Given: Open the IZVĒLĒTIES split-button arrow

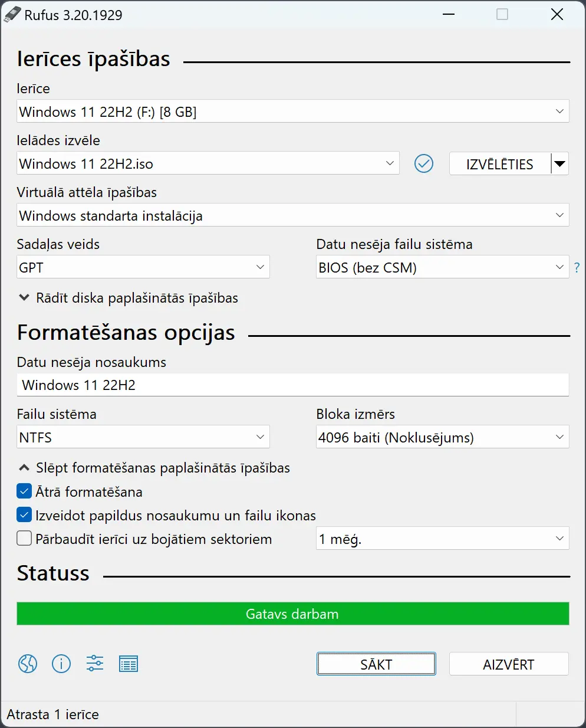Looking at the screenshot, I should point(560,163).
